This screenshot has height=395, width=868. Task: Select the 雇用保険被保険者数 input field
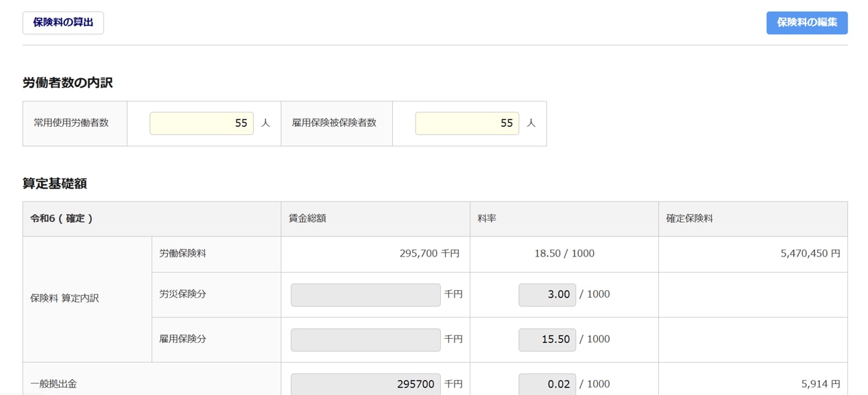[x=467, y=123]
